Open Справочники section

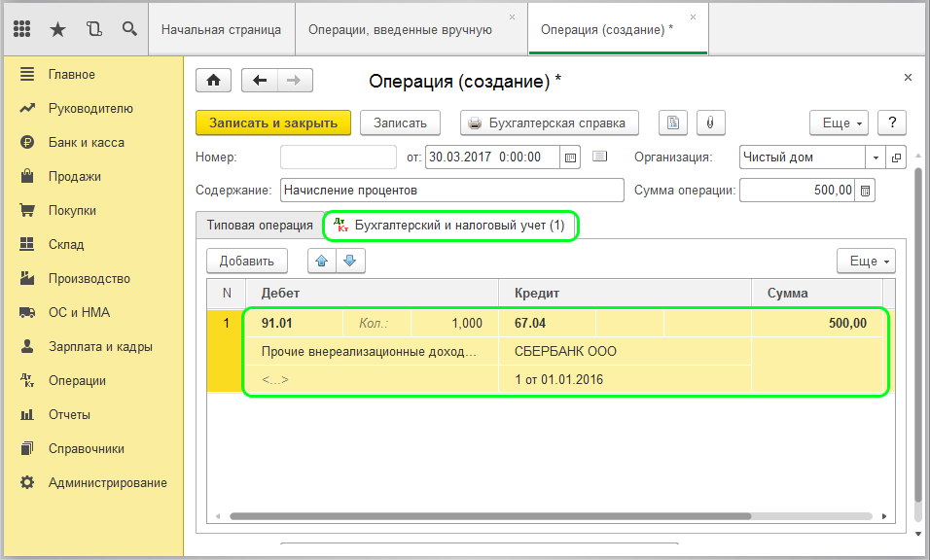pyautogui.click(x=86, y=448)
